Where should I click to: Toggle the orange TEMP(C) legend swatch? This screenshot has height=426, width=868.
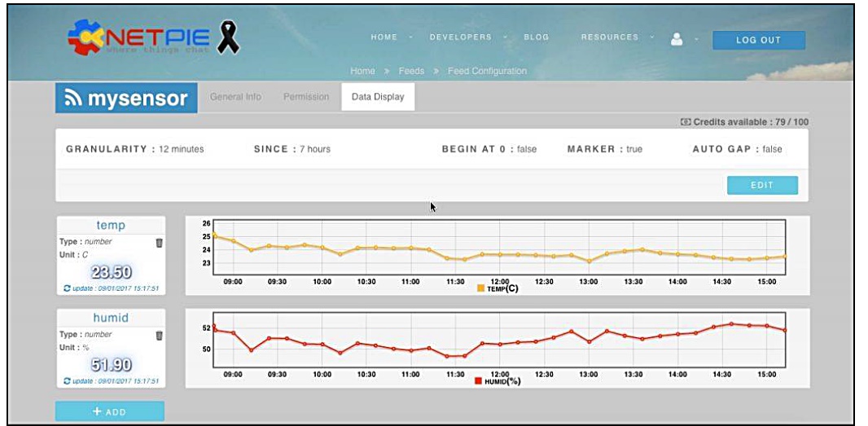pos(480,288)
